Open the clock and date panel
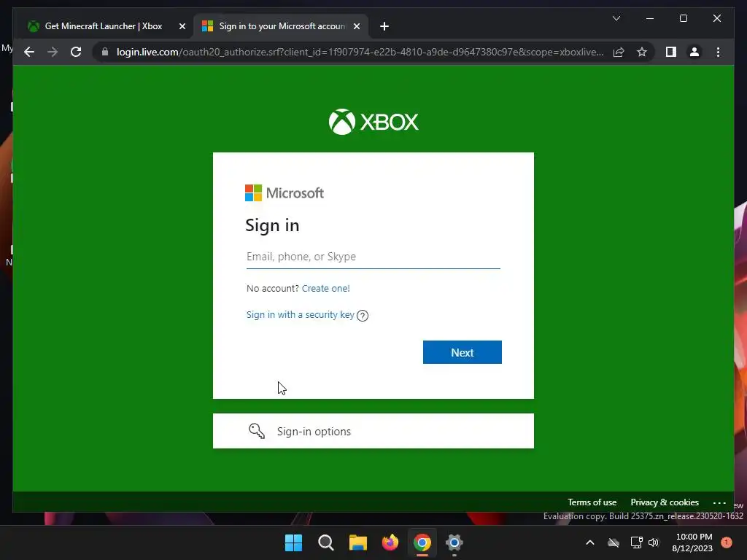Viewport: 747px width, 560px height. click(x=692, y=542)
